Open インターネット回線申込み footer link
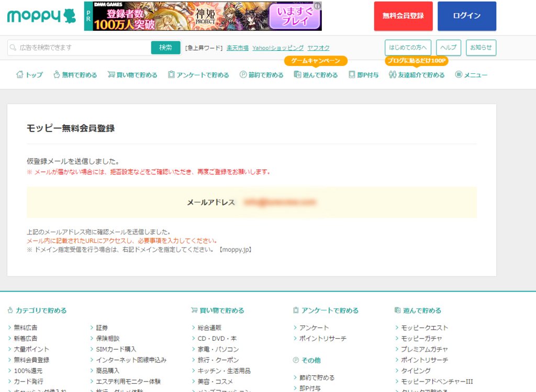Screen dimensions: 536x392 pyautogui.click(x=131, y=360)
